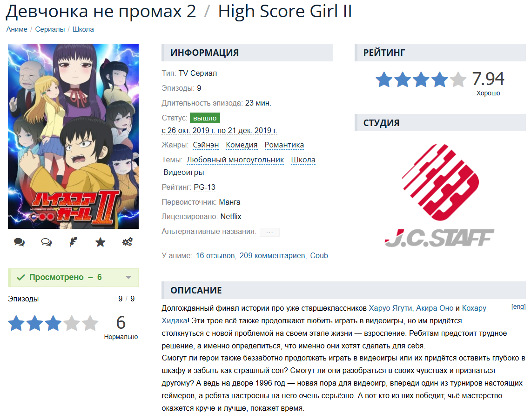This screenshot has height=420, width=531.
Task: Open the gears settings icon
Action: tap(128, 242)
